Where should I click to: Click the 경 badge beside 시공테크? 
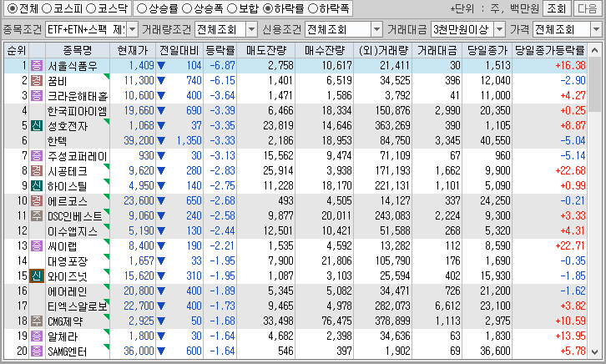coord(37,171)
